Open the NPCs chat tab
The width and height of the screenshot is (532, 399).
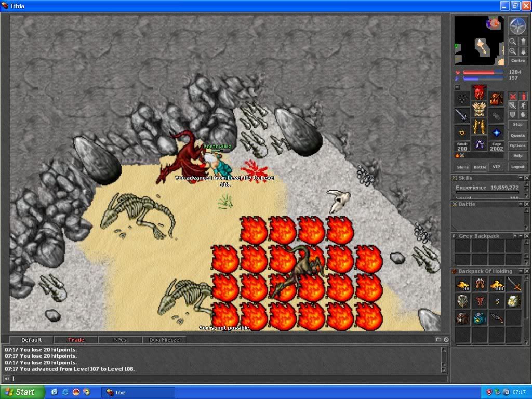tap(120, 340)
